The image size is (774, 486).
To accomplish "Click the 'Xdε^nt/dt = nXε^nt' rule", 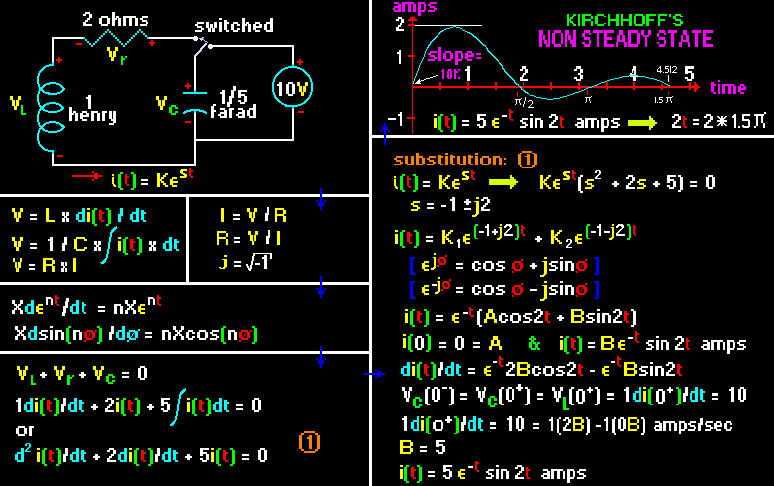I will tap(86, 305).
